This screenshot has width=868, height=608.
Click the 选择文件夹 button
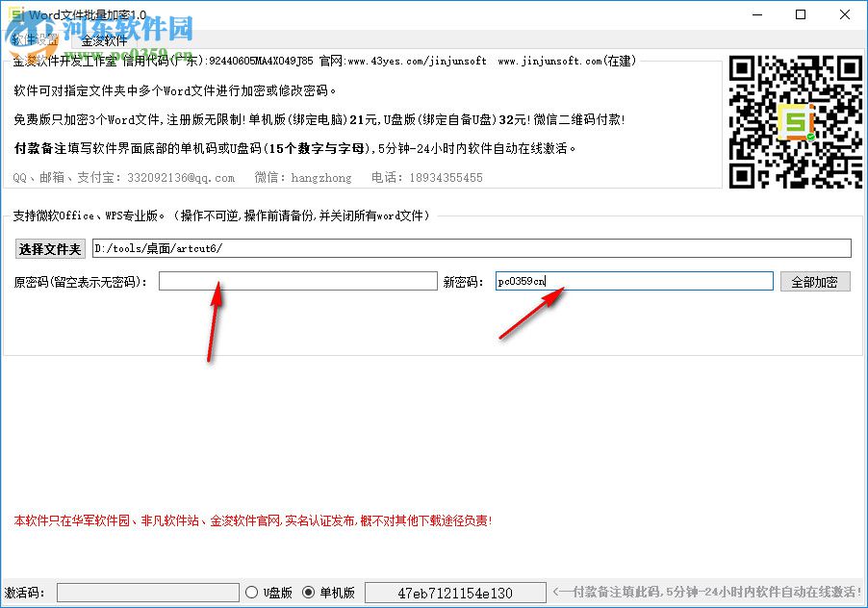49,248
